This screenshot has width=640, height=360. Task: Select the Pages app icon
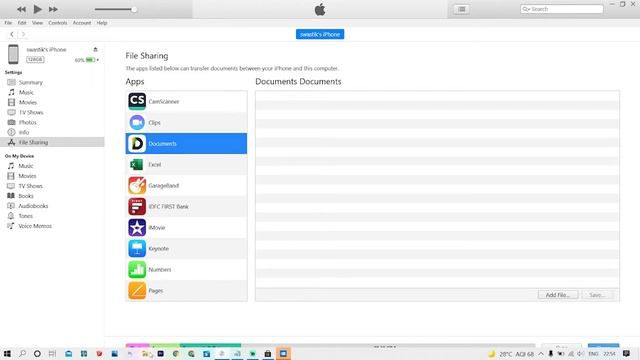(137, 291)
